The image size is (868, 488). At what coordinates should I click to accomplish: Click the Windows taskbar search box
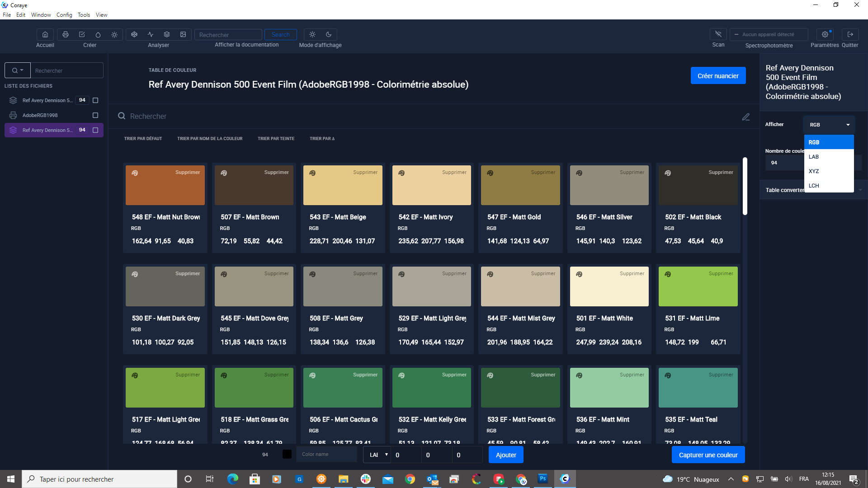[x=99, y=479]
